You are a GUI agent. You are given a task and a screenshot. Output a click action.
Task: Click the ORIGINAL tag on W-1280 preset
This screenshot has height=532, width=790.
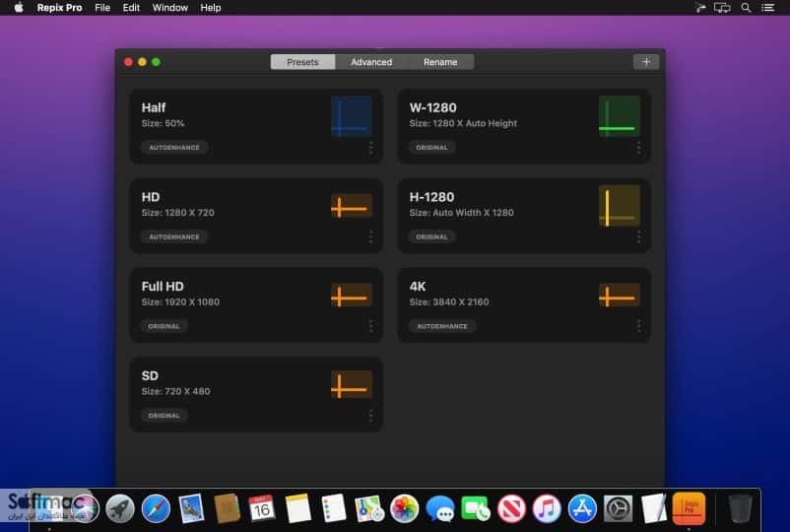431,148
